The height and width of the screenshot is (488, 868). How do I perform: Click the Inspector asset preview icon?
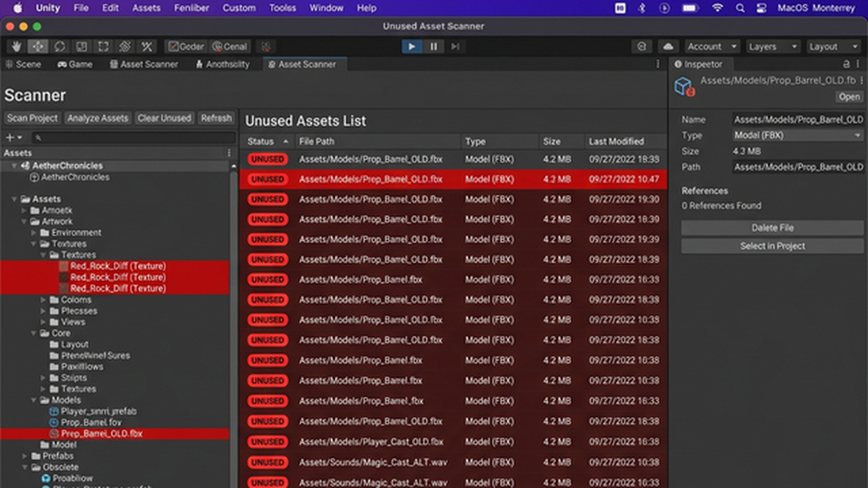684,87
